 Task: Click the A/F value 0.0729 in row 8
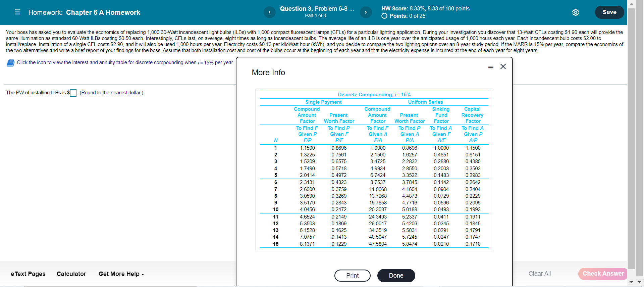point(441,196)
